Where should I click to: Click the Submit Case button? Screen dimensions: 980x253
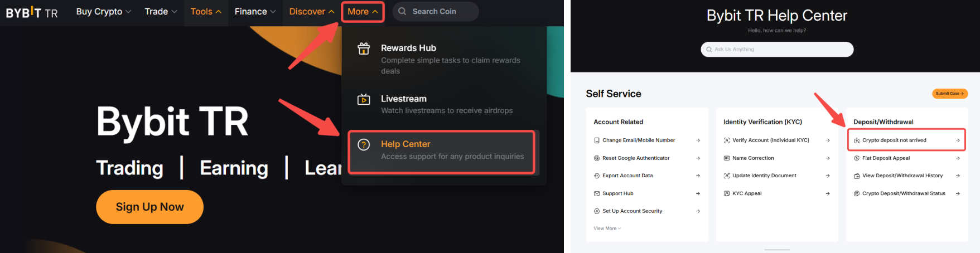pyautogui.click(x=950, y=94)
